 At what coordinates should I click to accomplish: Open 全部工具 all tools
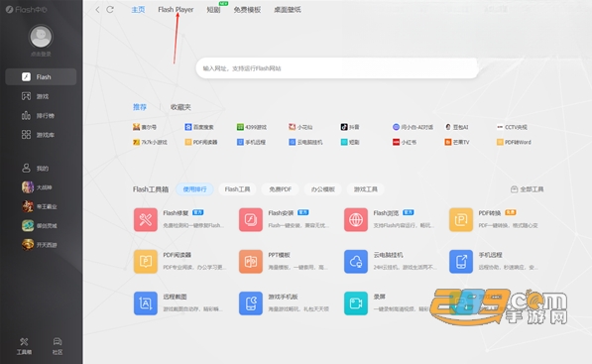(528, 189)
